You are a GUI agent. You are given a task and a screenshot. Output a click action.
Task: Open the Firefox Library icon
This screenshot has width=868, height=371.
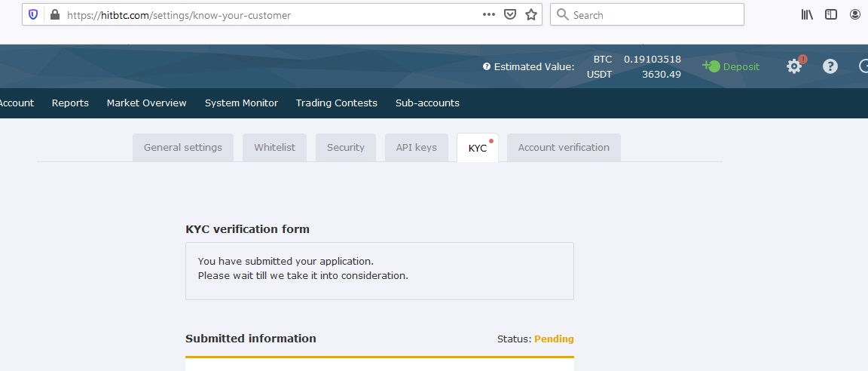pyautogui.click(x=807, y=15)
